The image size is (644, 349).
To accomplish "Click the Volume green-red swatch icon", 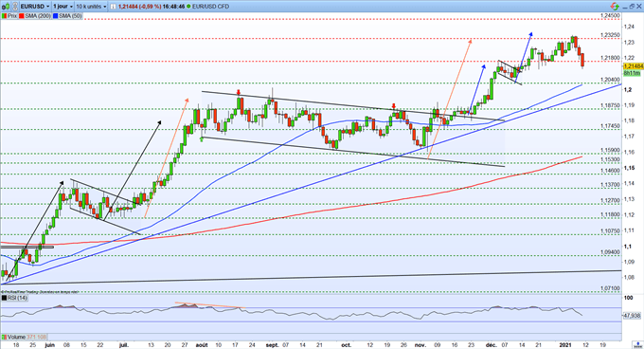I will point(4,337).
